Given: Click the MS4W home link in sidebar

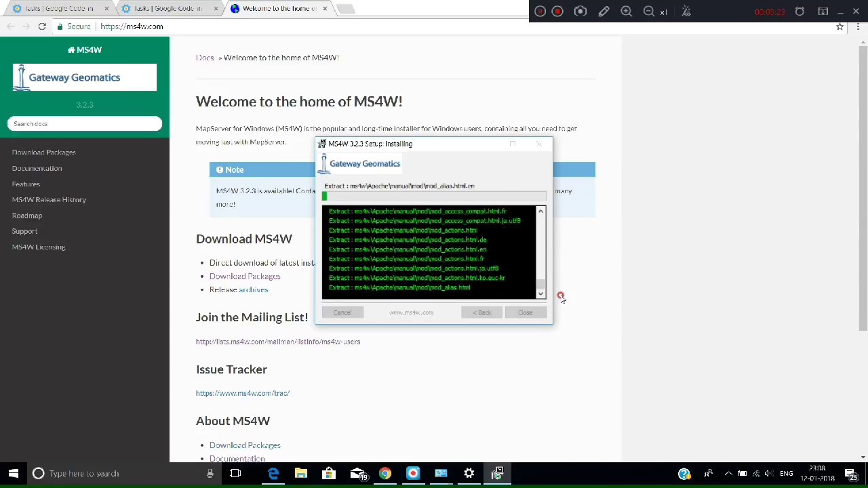Looking at the screenshot, I should pos(85,49).
